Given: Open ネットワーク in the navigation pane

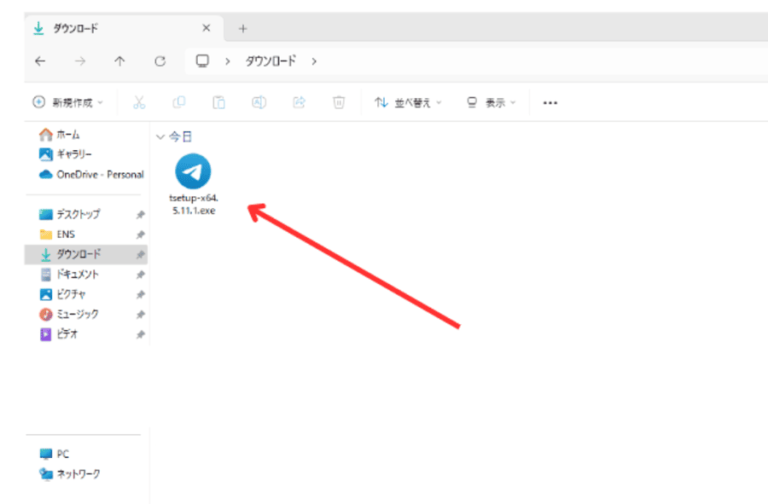Looking at the screenshot, I should (77, 473).
